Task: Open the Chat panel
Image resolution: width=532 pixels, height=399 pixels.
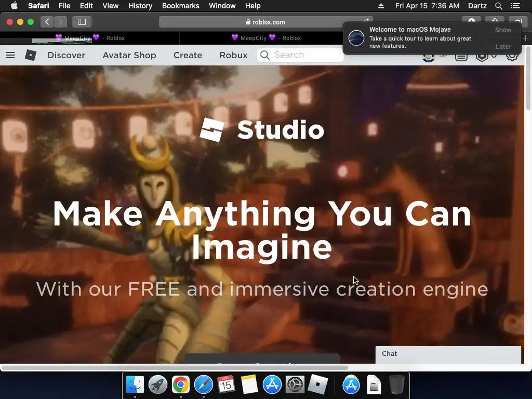Action: pos(448,354)
